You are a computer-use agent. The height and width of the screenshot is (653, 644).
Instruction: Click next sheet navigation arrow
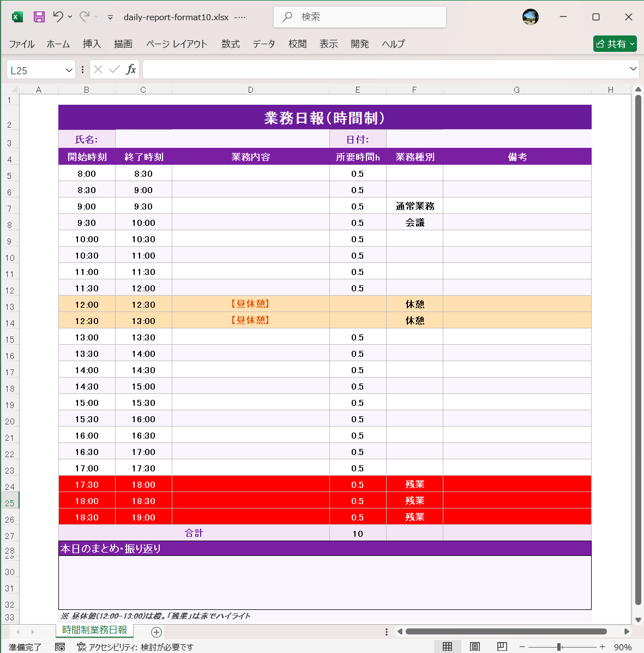tap(33, 632)
